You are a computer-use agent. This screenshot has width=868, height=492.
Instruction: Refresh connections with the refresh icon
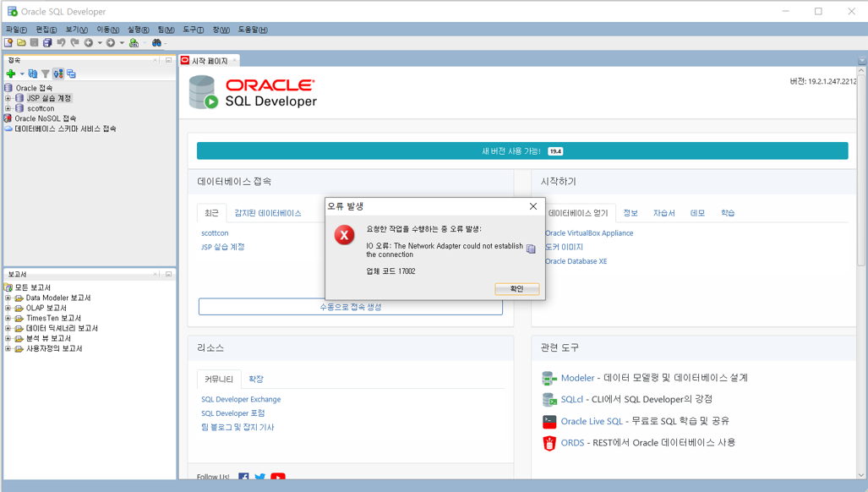coord(33,74)
